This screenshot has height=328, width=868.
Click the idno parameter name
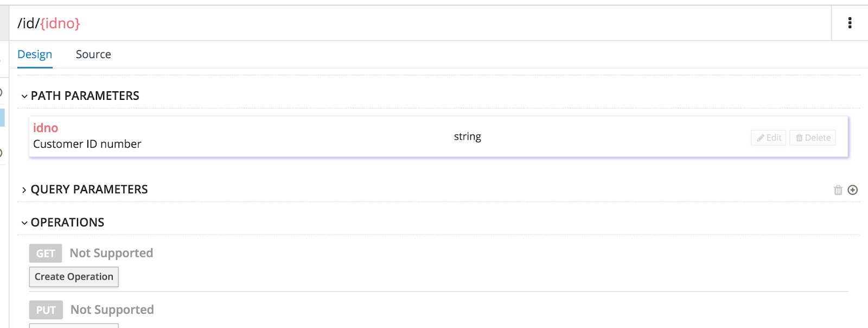46,128
